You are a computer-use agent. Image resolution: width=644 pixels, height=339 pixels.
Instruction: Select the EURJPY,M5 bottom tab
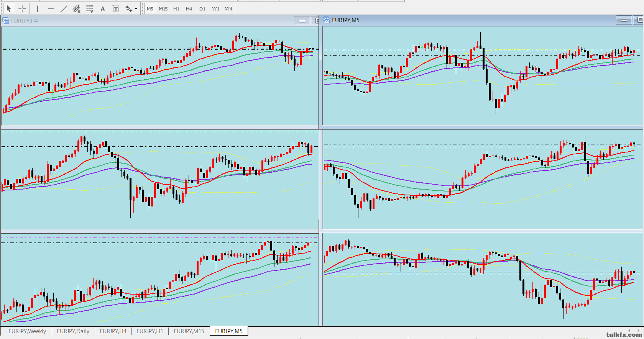coord(229,331)
